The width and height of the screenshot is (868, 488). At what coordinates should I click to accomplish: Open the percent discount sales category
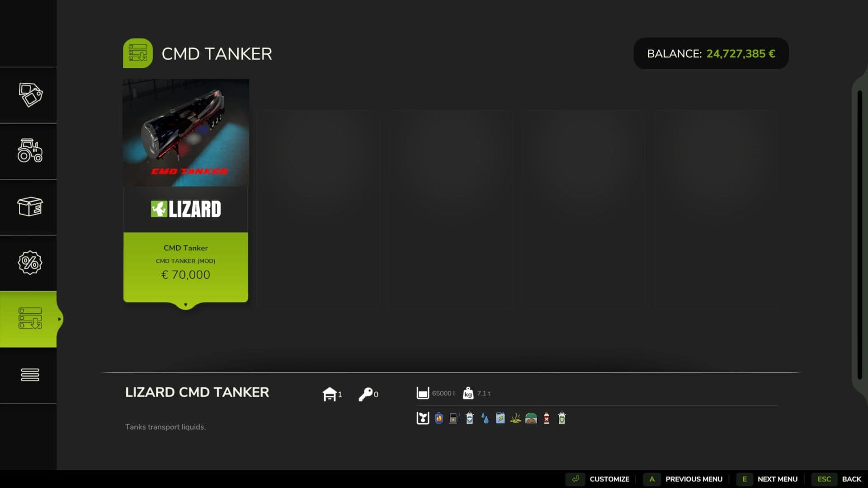(x=30, y=263)
